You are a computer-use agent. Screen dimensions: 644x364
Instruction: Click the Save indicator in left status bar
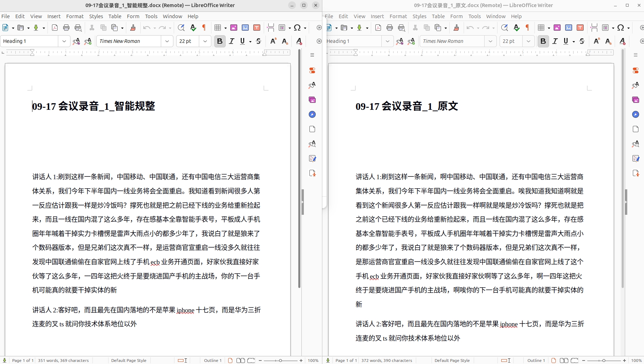click(5, 361)
